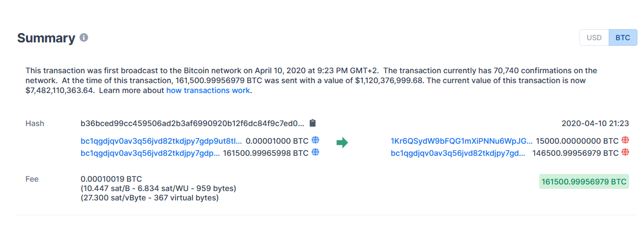Click the truncated hash b36bced99cc459506 text
The height and width of the screenshot is (234, 644).
192,123
